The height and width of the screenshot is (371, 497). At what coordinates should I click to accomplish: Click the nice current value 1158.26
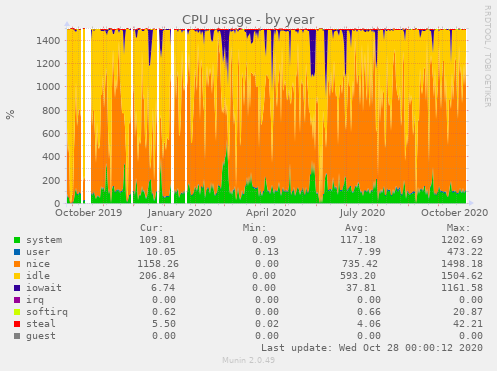click(x=158, y=264)
